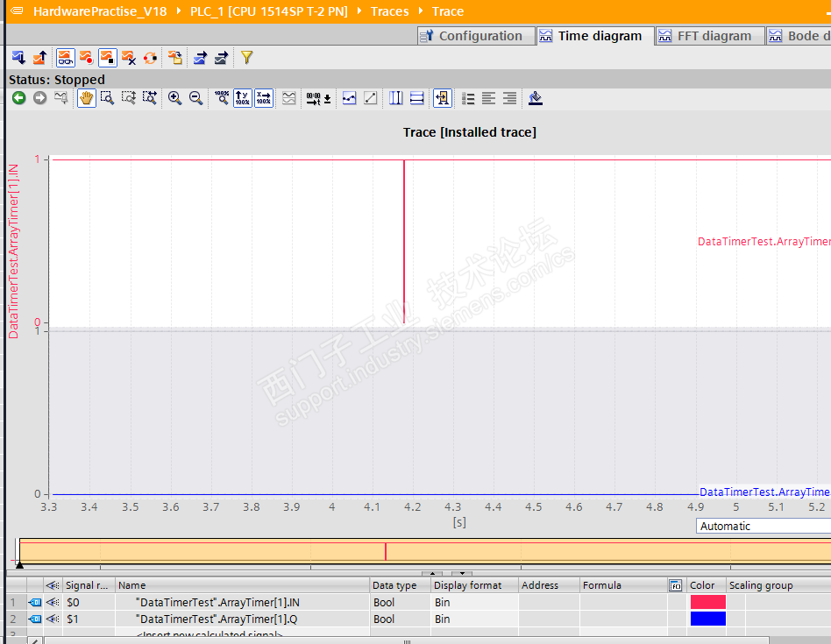Viewport: 831px width, 644px height.
Task: Collapse the signal table with the up arrow
Action: [x=432, y=574]
